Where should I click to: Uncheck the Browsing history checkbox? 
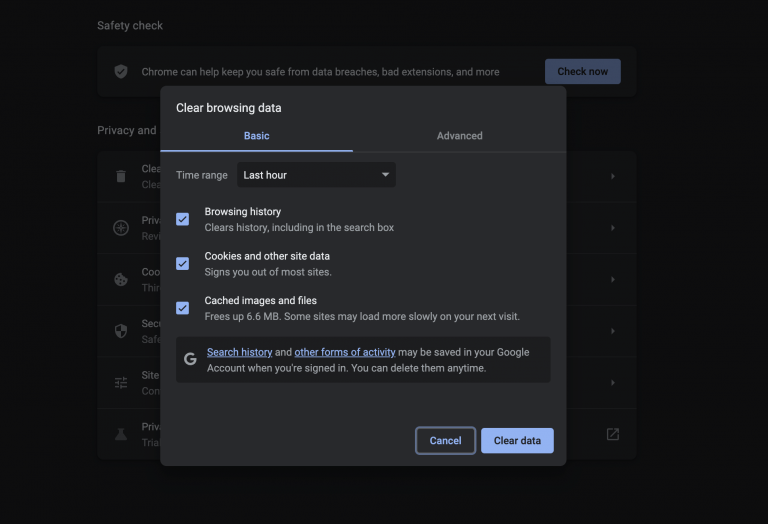click(x=183, y=219)
